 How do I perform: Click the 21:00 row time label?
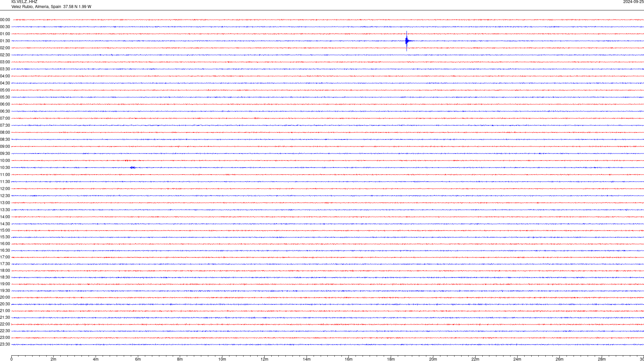pyautogui.click(x=5, y=311)
